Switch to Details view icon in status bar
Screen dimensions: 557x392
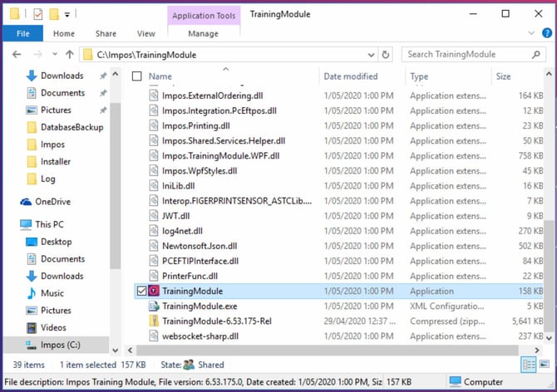point(528,365)
